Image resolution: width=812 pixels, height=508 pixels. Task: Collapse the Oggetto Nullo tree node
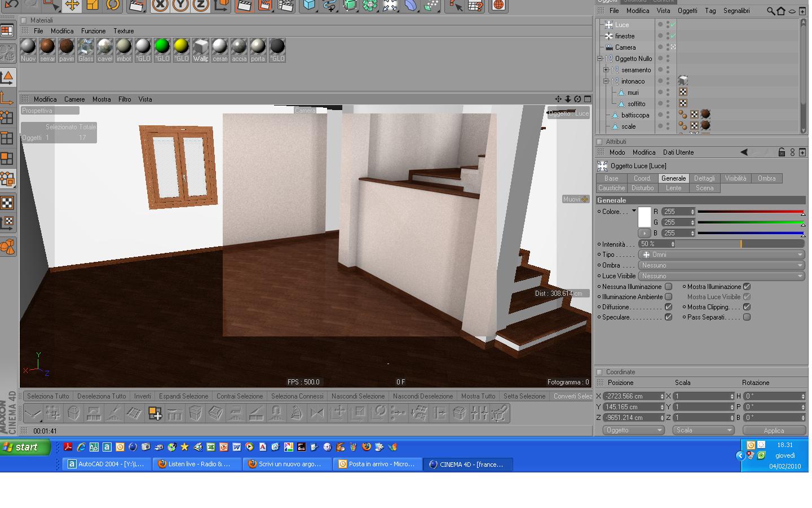pyautogui.click(x=600, y=59)
